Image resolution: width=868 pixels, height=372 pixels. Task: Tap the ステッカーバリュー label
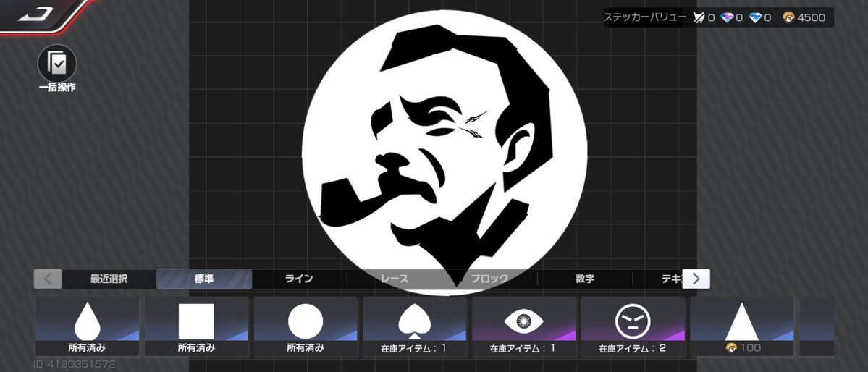[x=645, y=17]
